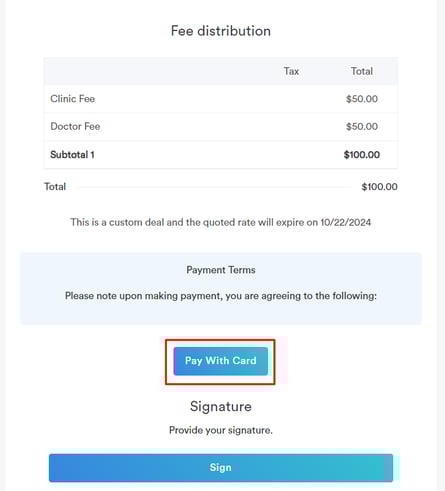Click the grand total $100.00 amount
The width and height of the screenshot is (445, 491).
[x=379, y=187]
